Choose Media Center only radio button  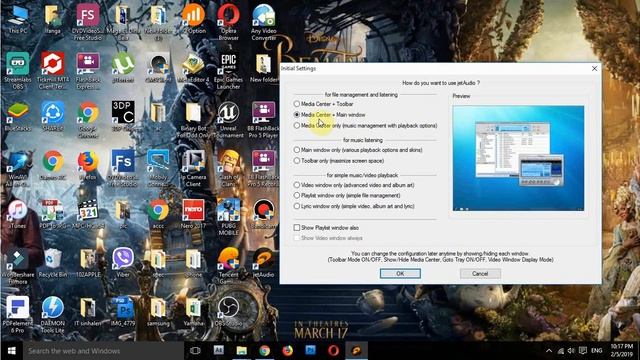pyautogui.click(x=297, y=126)
